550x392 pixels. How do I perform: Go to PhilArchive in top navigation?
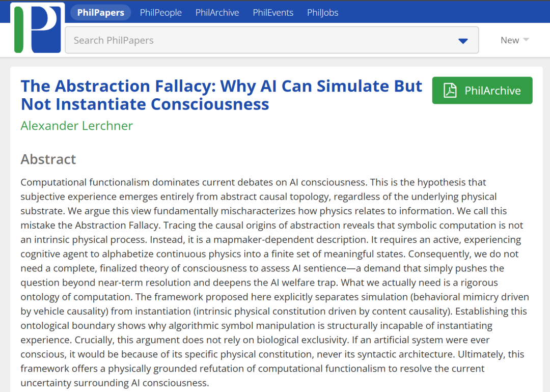click(217, 13)
